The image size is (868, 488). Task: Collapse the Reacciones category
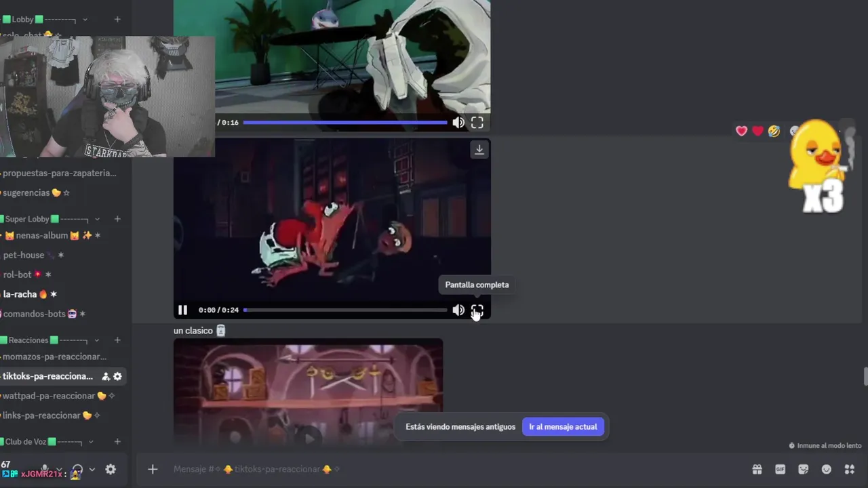click(97, 340)
